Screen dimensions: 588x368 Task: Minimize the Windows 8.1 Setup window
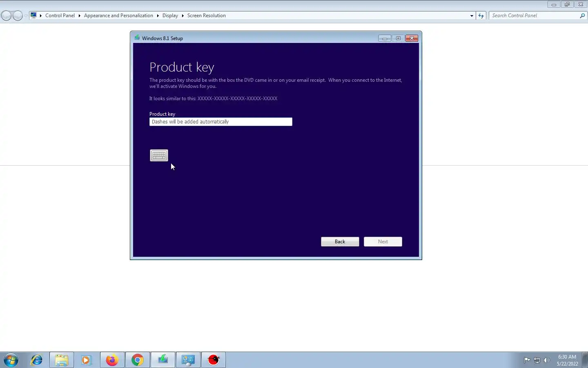(x=385, y=38)
